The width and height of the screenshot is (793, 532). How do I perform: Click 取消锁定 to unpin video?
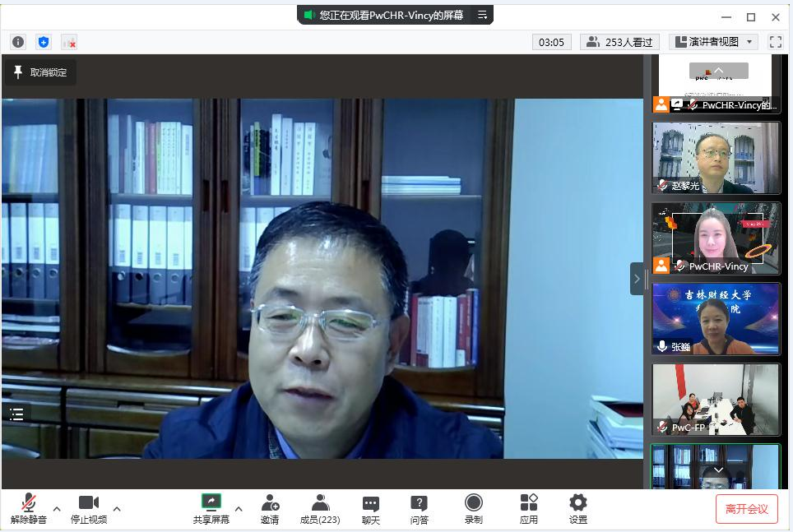(x=41, y=72)
